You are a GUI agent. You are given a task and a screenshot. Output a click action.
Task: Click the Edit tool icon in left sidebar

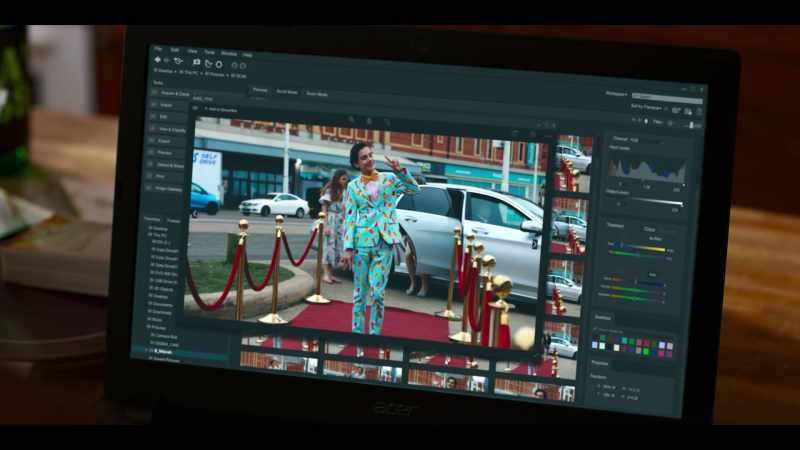point(154,117)
